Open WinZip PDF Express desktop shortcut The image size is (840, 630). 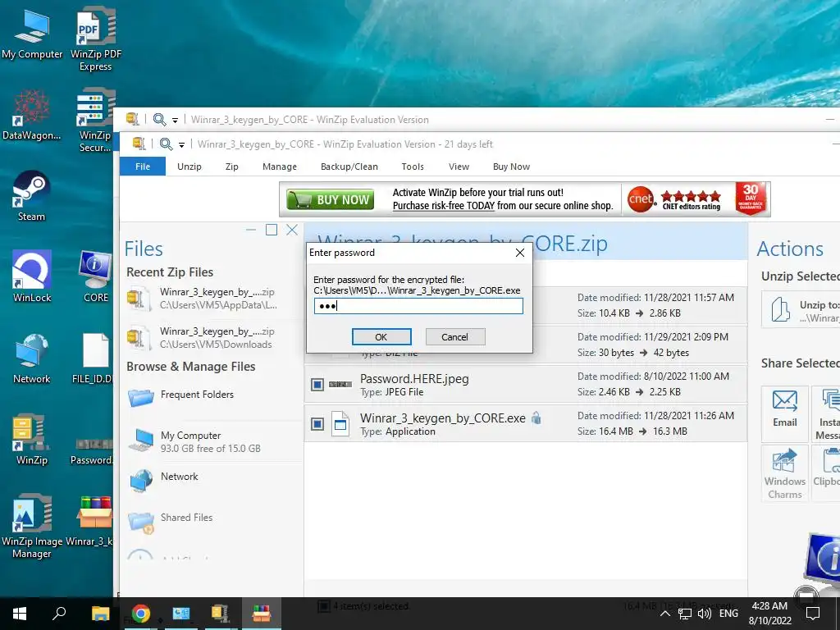pyautogui.click(x=95, y=39)
